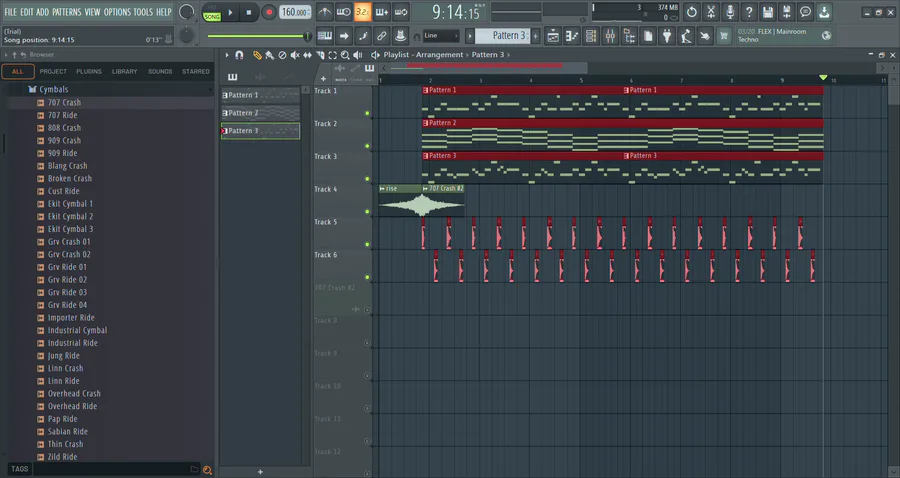
Task: Mute Track 1 with green LED
Action: tap(367, 114)
